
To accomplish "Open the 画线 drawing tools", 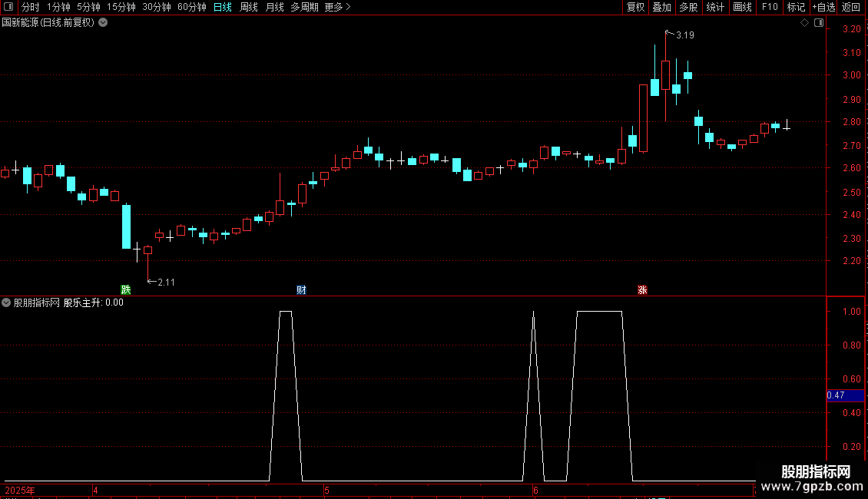I will [742, 7].
